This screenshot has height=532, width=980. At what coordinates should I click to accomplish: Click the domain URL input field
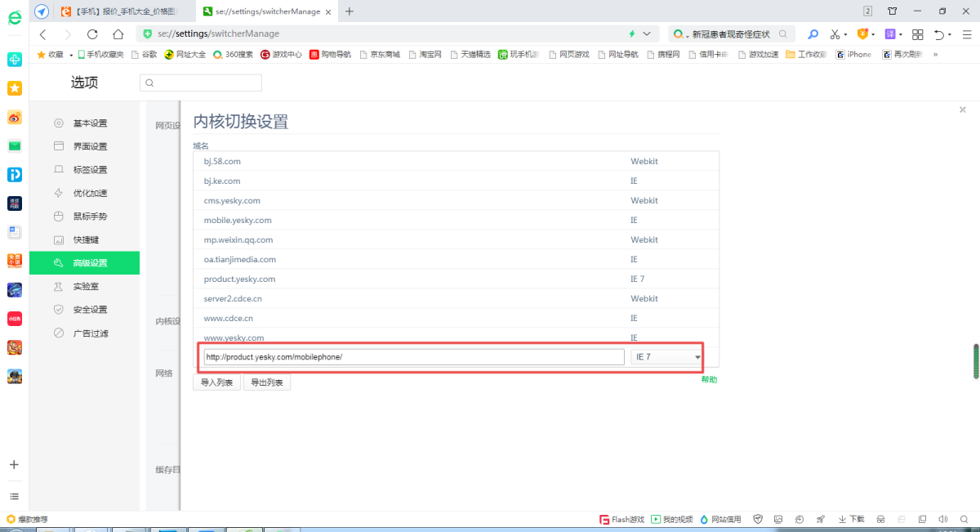pos(414,357)
